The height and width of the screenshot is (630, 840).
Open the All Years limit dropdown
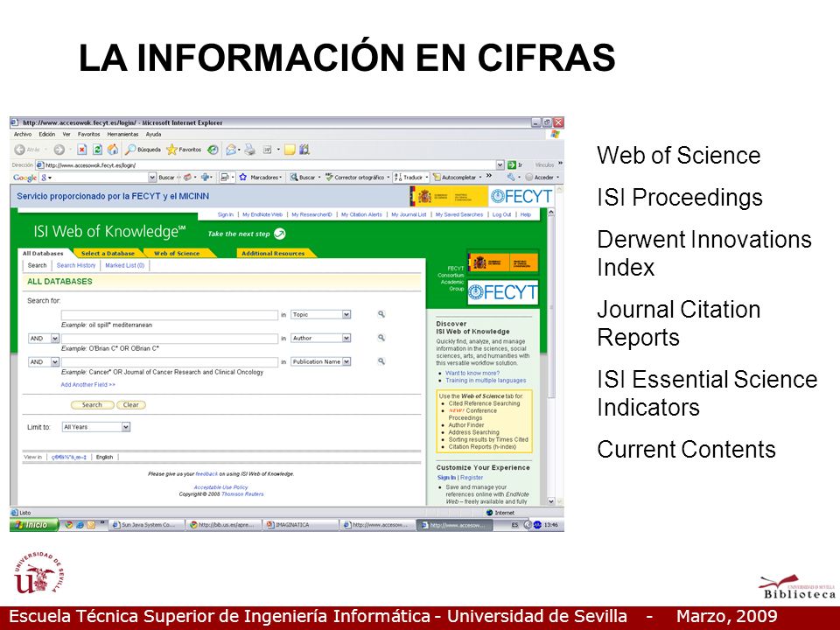click(126, 427)
